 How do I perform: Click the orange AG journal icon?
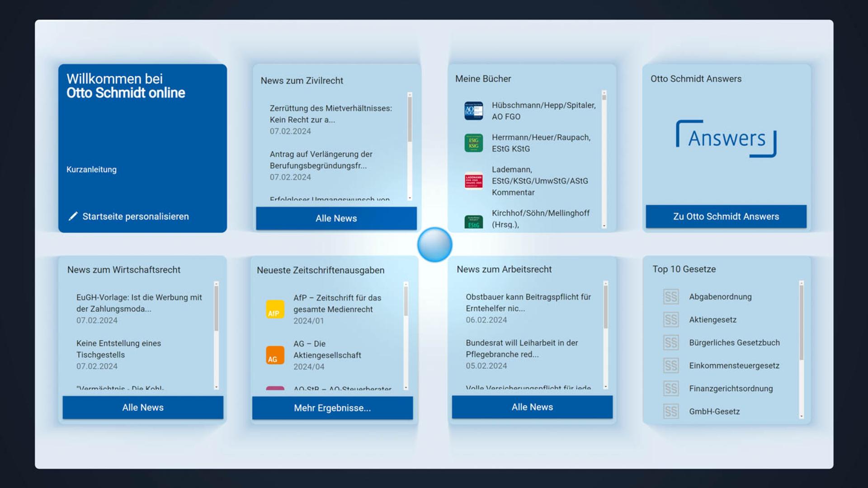275,355
